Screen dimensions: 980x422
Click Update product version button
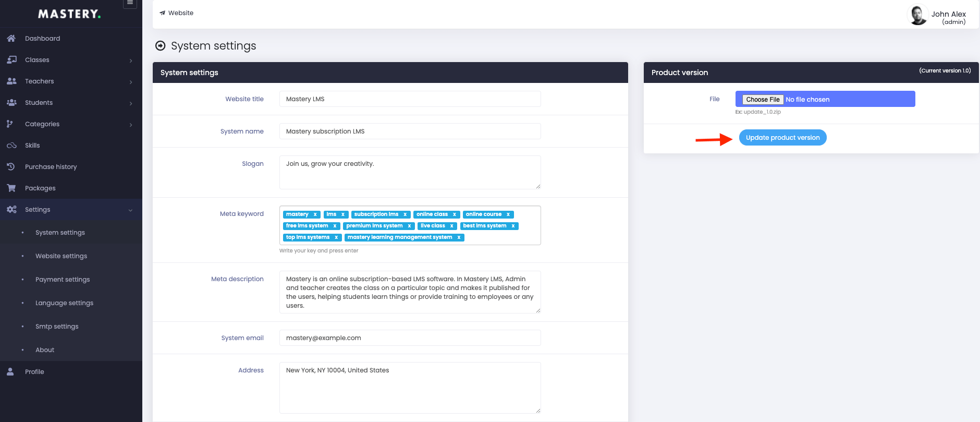pos(782,137)
